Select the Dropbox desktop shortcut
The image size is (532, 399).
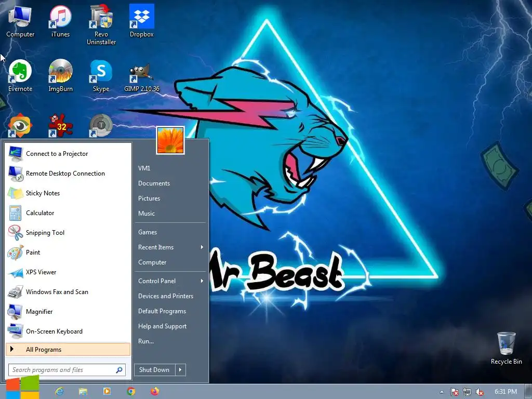point(141,21)
